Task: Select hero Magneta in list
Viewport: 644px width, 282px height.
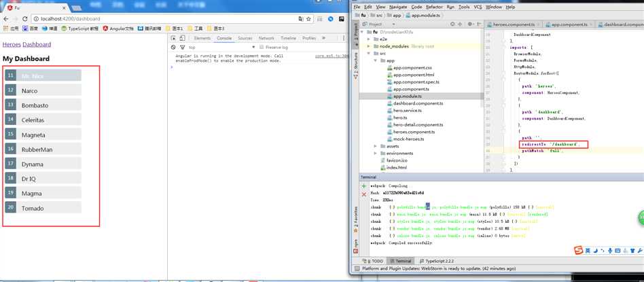Action: tap(43, 135)
